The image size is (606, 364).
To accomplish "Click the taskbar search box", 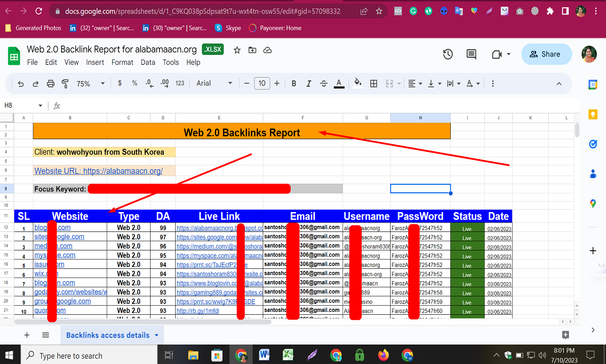I will (90, 355).
